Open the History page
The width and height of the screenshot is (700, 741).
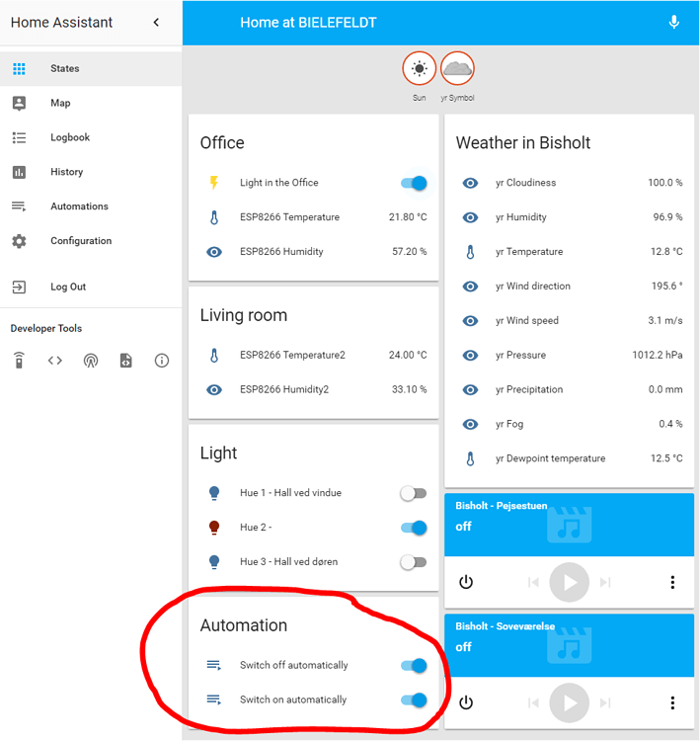[x=91, y=172]
